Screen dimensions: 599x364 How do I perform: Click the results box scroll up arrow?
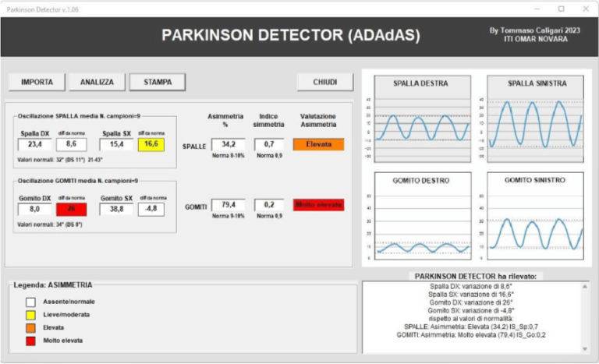tap(585, 287)
